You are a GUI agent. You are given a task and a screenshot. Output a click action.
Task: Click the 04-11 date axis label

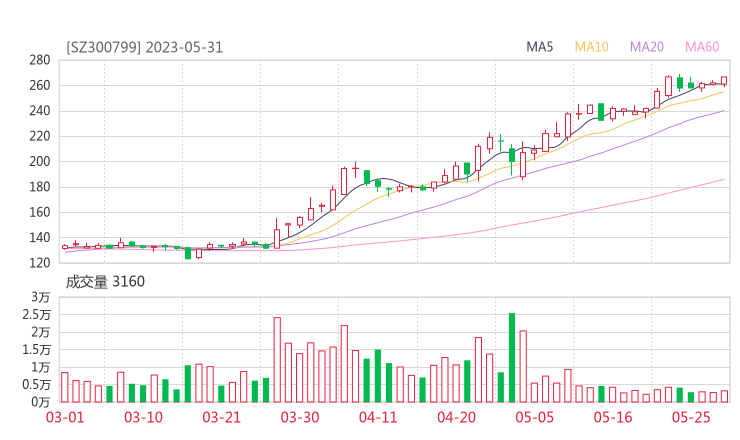[x=378, y=417]
